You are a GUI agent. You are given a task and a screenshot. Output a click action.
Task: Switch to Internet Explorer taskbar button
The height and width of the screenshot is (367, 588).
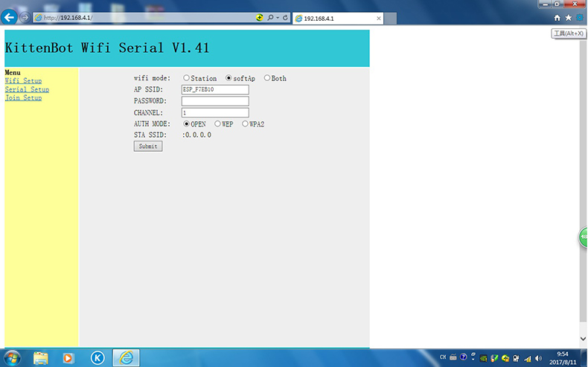coord(126,357)
